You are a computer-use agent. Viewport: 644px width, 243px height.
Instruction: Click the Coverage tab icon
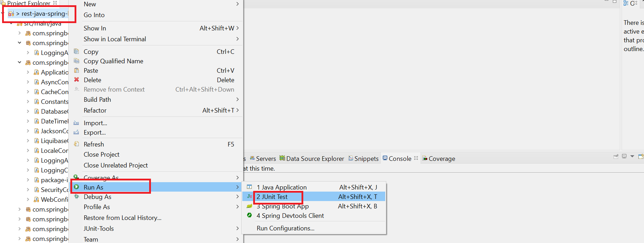425,158
